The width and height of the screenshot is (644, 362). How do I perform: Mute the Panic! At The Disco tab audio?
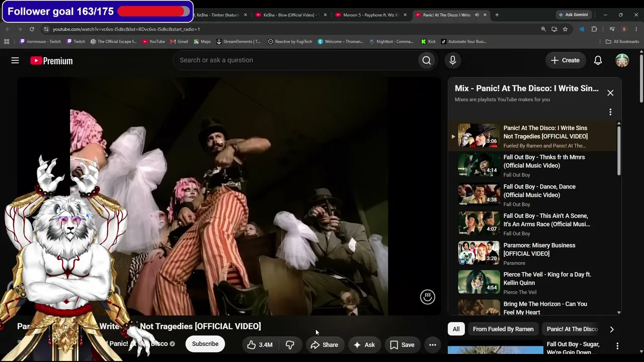click(476, 15)
